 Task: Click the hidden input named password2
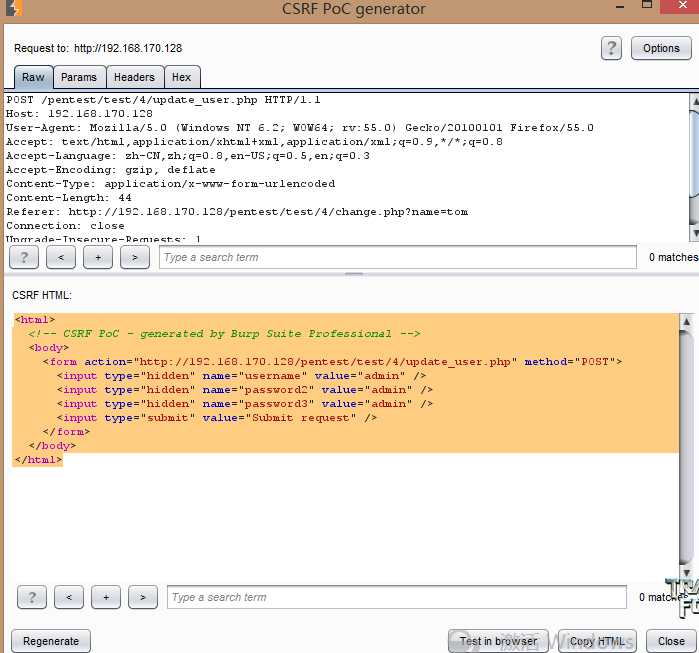point(244,390)
